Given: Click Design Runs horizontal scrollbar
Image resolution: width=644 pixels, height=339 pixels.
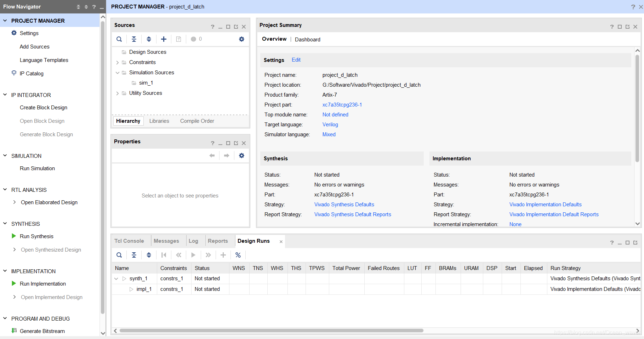Looking at the screenshot, I should point(272,331).
